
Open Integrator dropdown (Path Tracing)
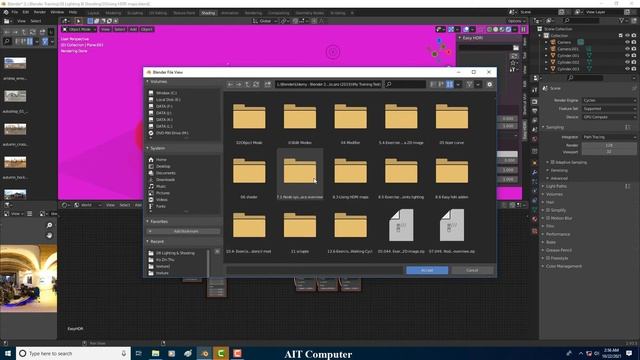(x=609, y=137)
